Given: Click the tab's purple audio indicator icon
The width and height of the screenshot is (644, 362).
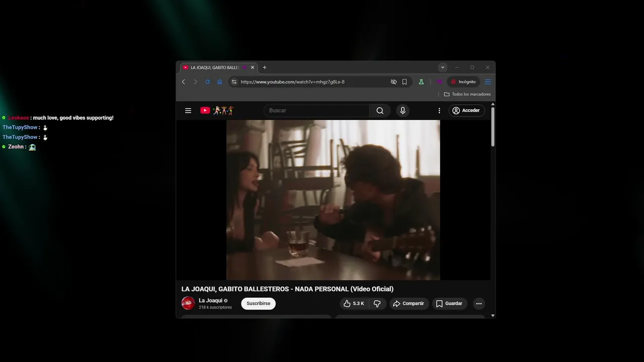Looking at the screenshot, I should click(x=245, y=67).
